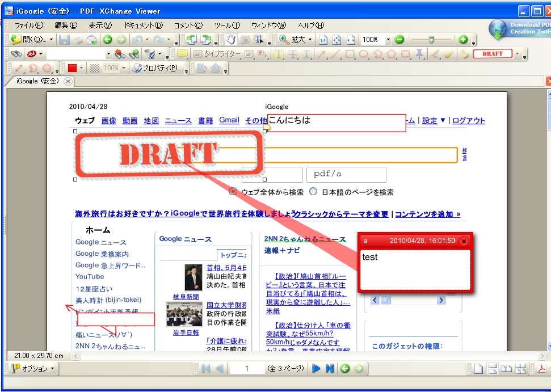Open the 100% zoom level dropdown
551x392 pixels.
pyautogui.click(x=388, y=40)
